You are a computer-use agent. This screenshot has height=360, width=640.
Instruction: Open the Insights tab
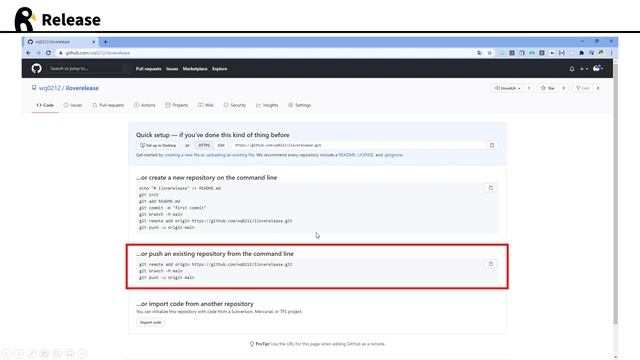pos(267,105)
